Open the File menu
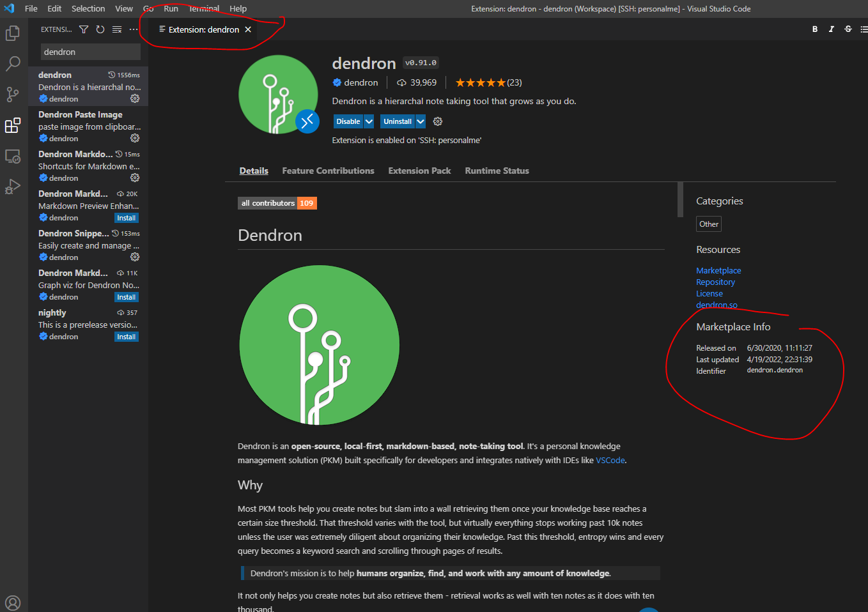 (31, 8)
